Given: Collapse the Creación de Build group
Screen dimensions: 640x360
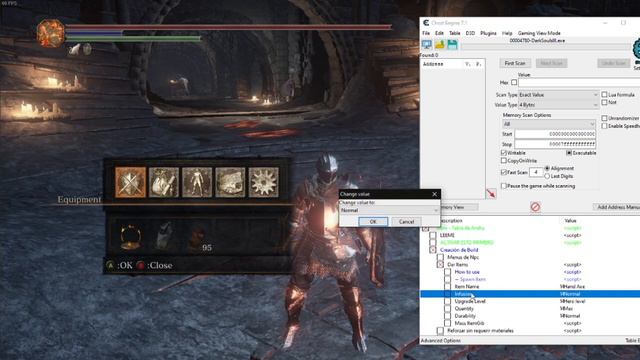Looking at the screenshot, I should click(433, 250).
